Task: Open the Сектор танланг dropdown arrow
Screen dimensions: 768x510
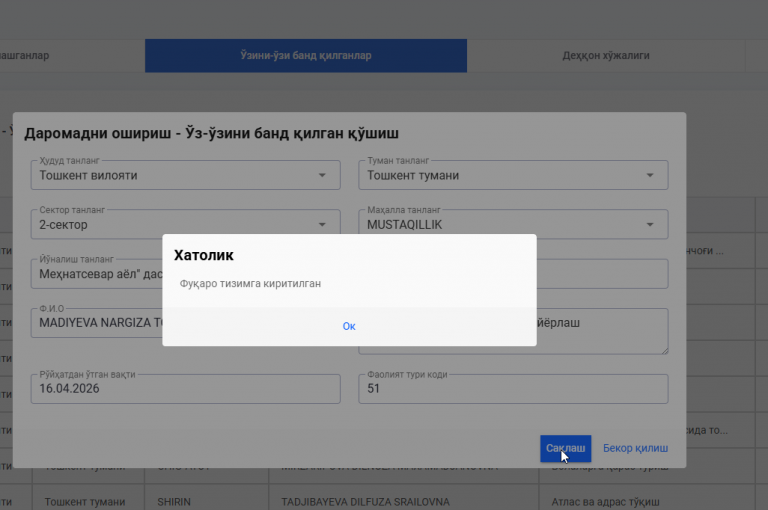Action: pyautogui.click(x=322, y=224)
